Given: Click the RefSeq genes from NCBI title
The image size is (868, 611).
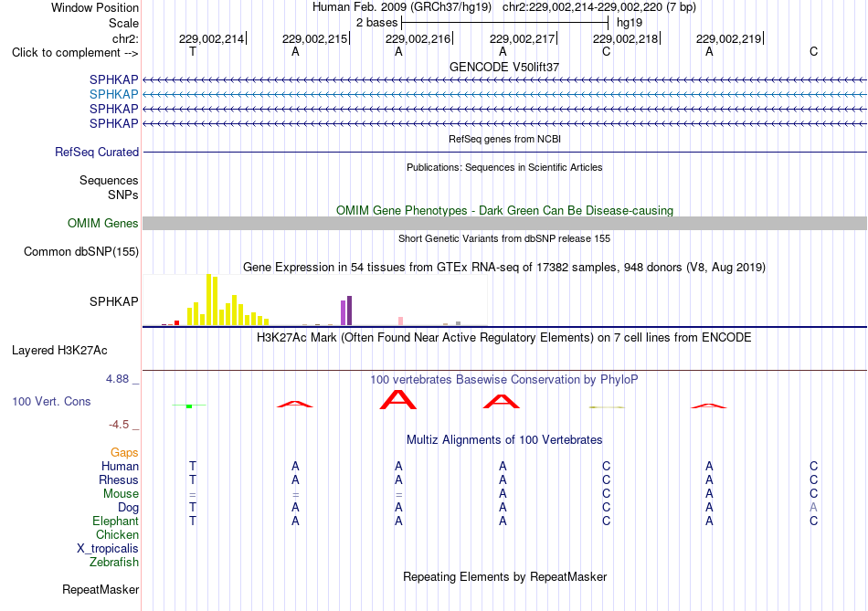Looking at the screenshot, I should [x=504, y=139].
